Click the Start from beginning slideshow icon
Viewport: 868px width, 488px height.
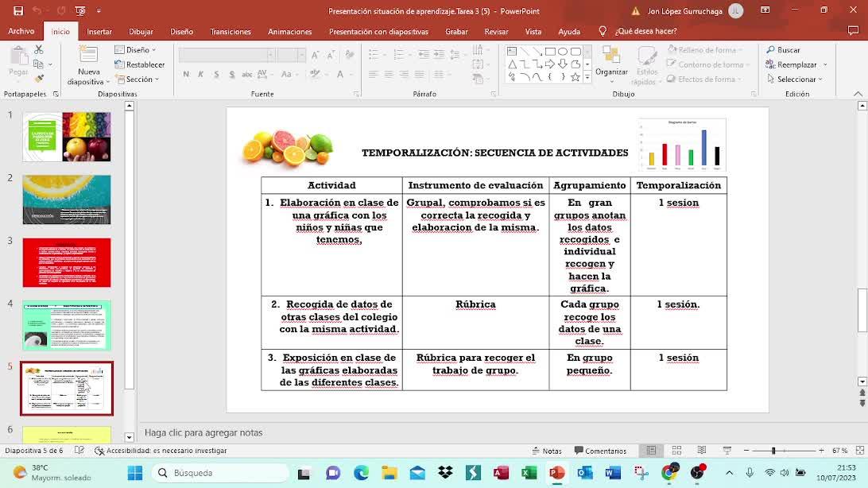(x=79, y=10)
